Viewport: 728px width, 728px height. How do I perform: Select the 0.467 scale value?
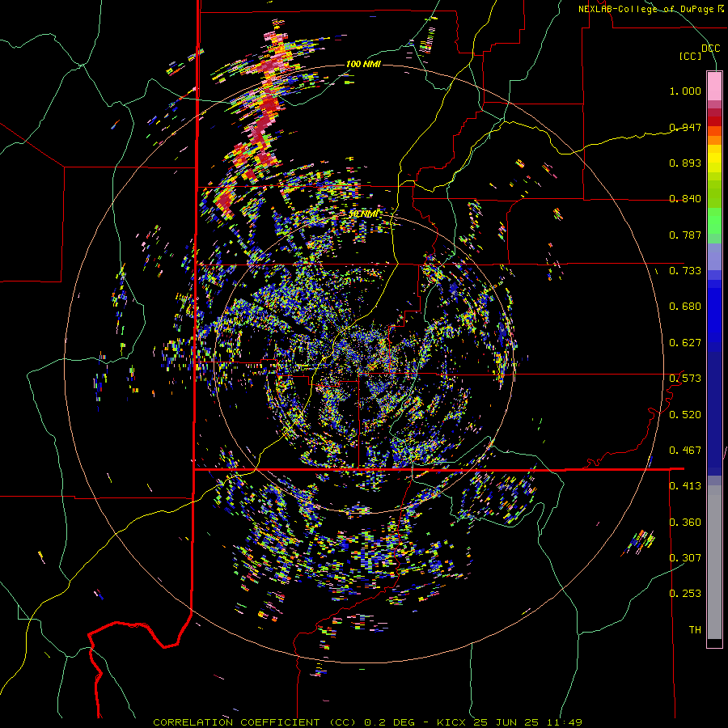click(x=685, y=451)
